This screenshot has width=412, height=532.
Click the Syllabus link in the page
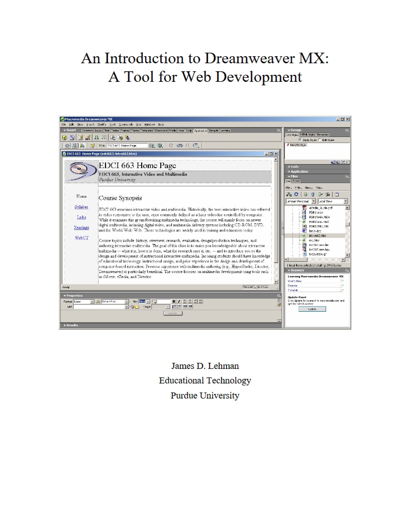pos(81,207)
